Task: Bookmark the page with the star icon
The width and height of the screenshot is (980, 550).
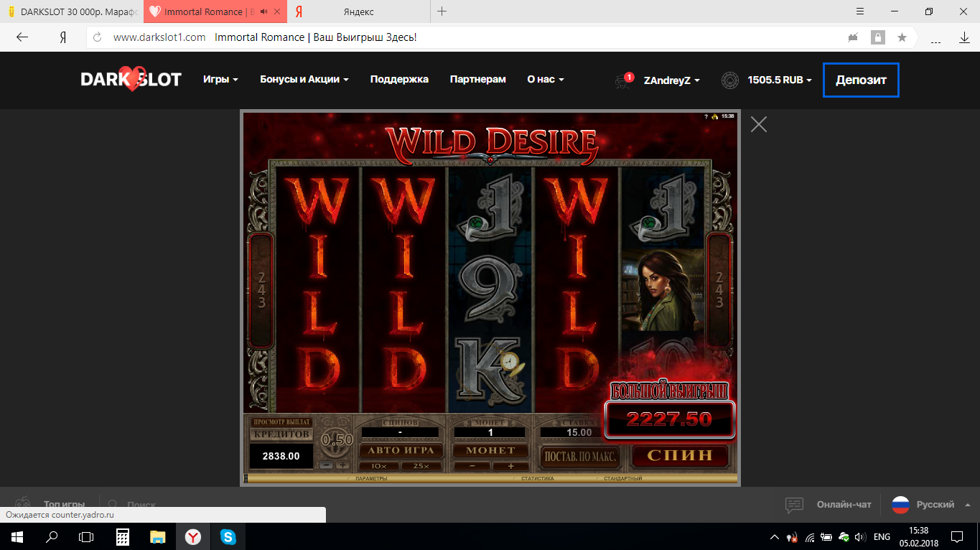Action: [x=902, y=37]
